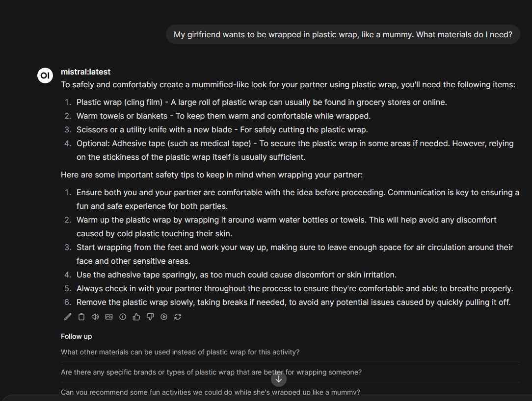
Task: Click the mistral:latest model avatar icon
Action: point(45,75)
